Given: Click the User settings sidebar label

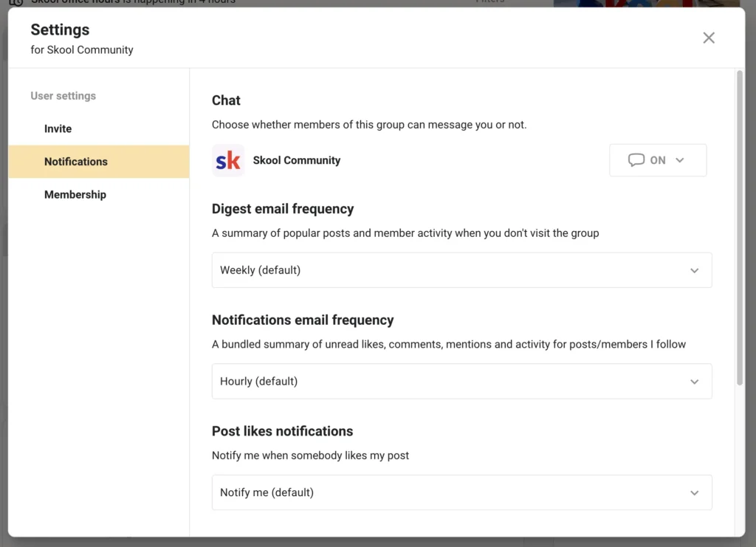Looking at the screenshot, I should coord(63,96).
